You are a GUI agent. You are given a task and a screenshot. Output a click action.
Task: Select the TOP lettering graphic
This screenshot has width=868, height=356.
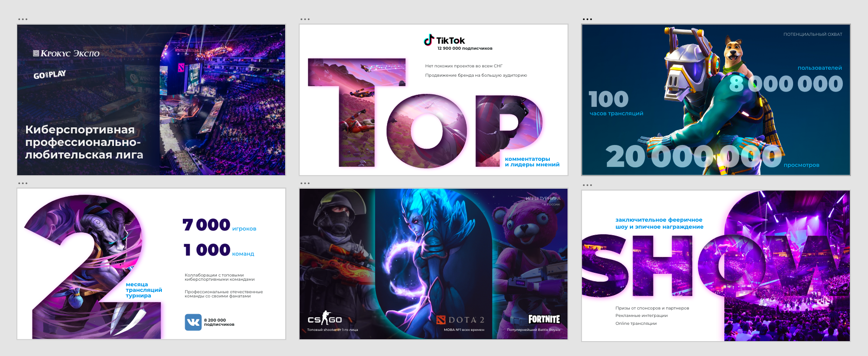(426, 112)
